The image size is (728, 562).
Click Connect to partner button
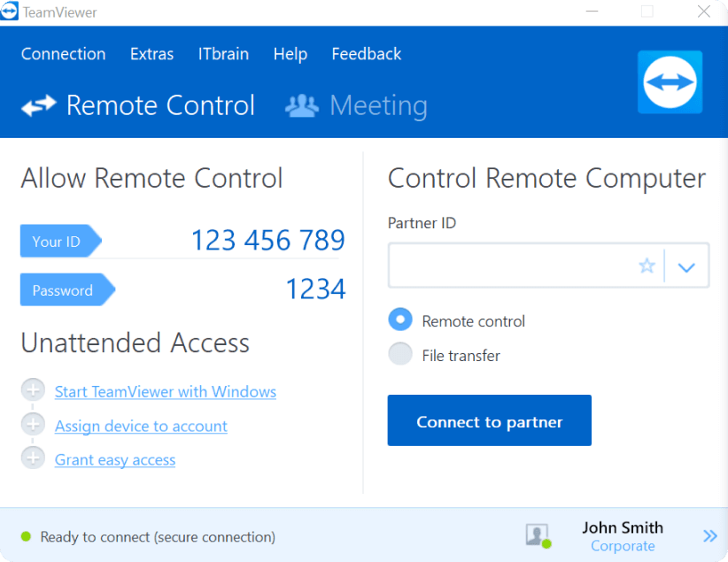coord(490,420)
